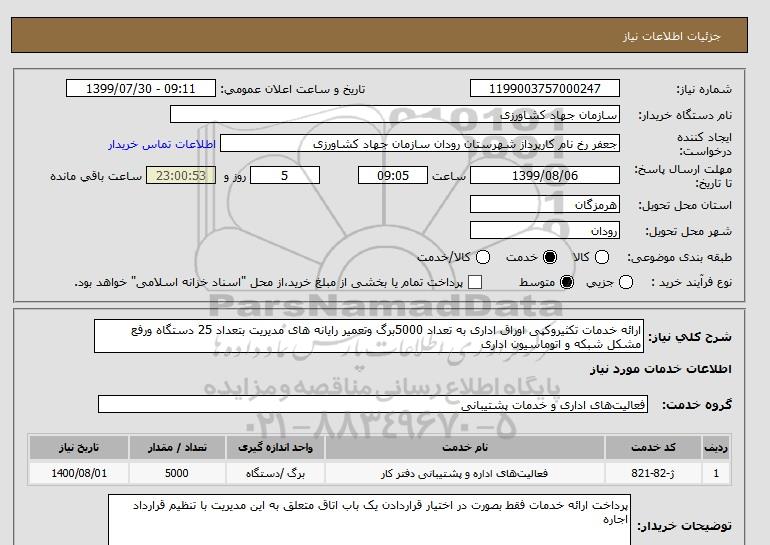Click the شماره نیاز field 1199003757000247

545,89
